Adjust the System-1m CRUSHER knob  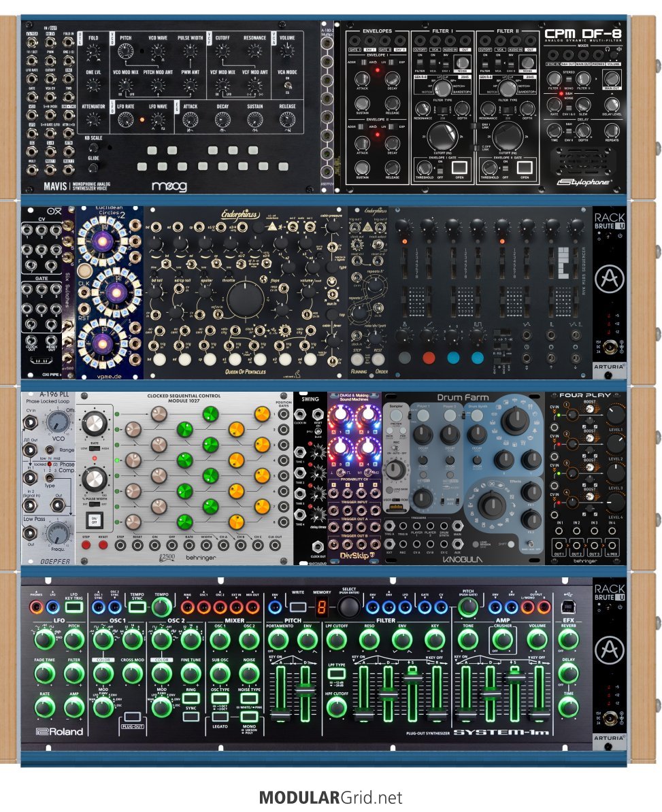[x=502, y=639]
